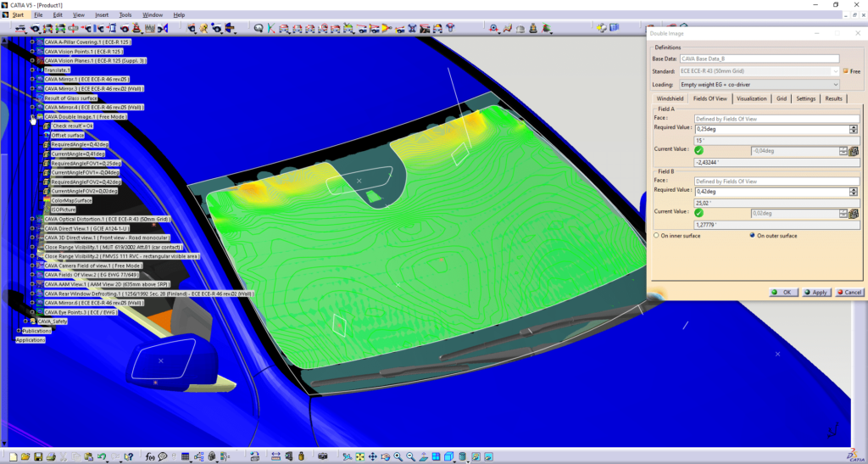Click the Undo arrow icon
The height and width of the screenshot is (464, 868).
point(102,457)
